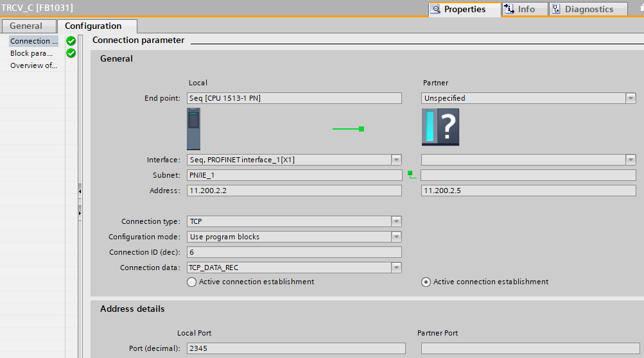644x358 pixels.
Task: Click the partner address field 11.200.2.5
Action: (528, 191)
